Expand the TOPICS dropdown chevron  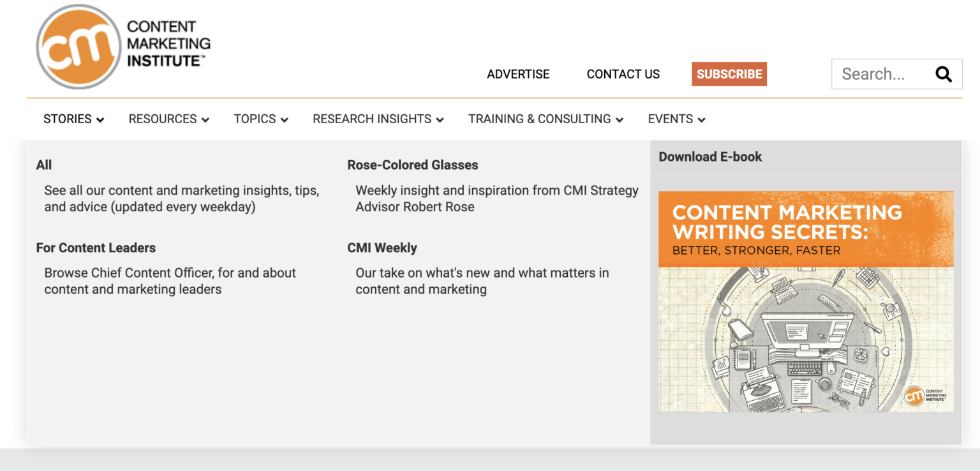285,119
